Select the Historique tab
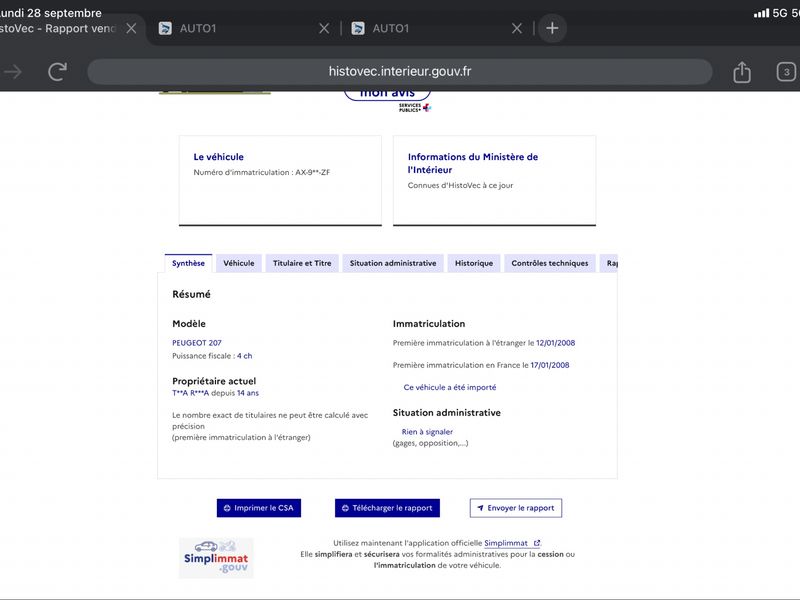800x600 pixels. point(474,263)
